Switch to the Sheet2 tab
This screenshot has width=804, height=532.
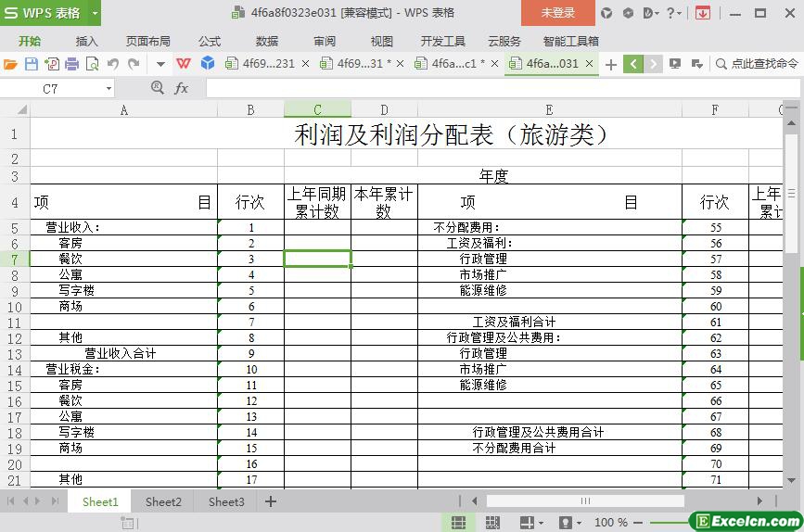(163, 501)
